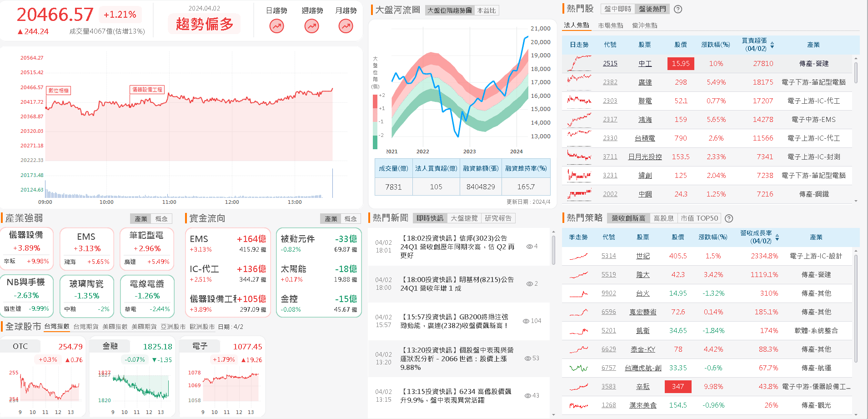Open the 即時快訊 news tab
The width and height of the screenshot is (868, 419).
tap(430, 218)
